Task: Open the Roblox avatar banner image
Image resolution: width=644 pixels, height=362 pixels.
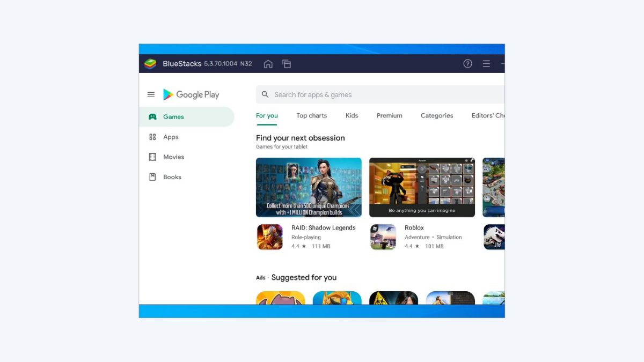Action: 422,187
